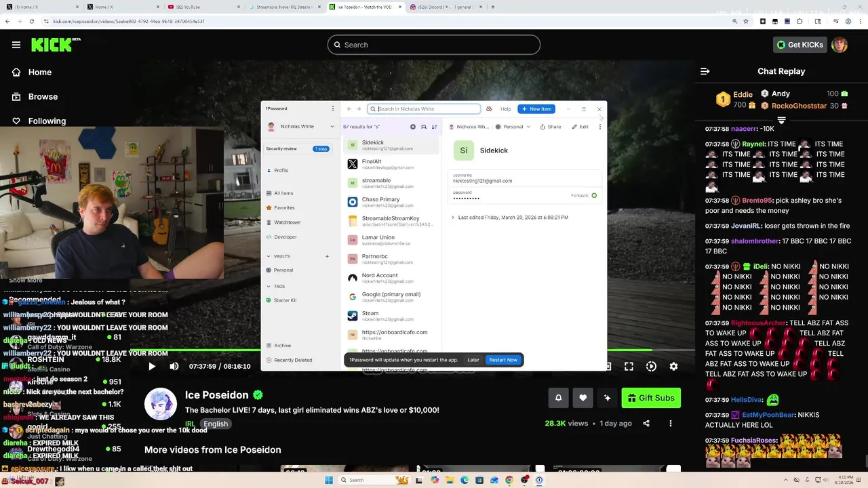This screenshot has height=488, width=868.
Task: Mute the video volume speaker icon
Action: tap(174, 366)
